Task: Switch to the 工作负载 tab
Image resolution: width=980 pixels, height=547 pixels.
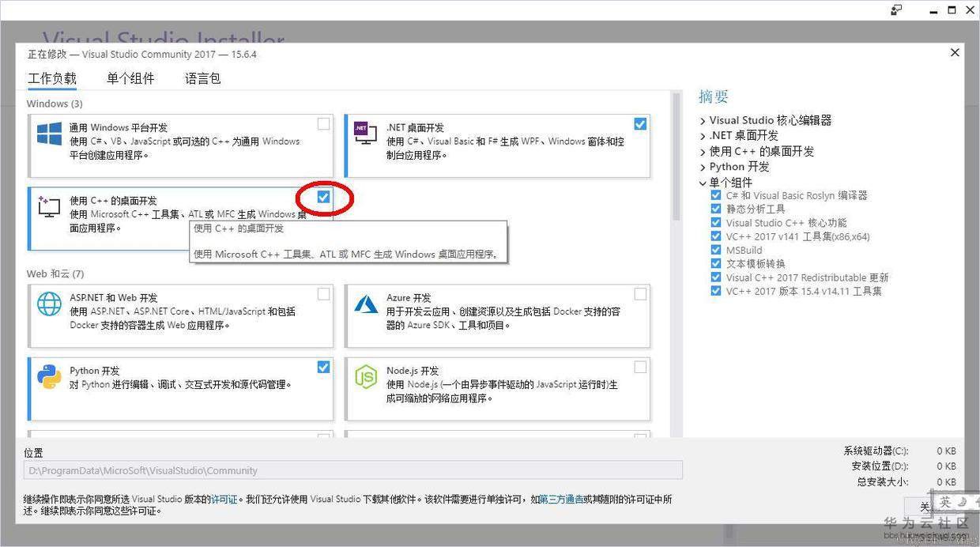Action: click(x=52, y=78)
